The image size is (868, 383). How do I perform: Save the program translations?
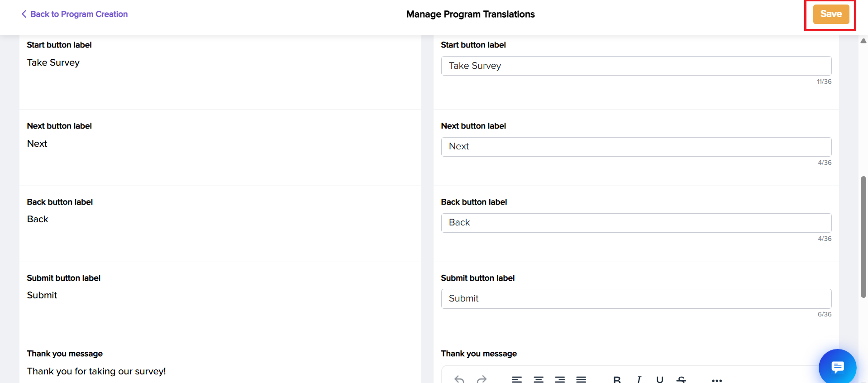(x=831, y=14)
